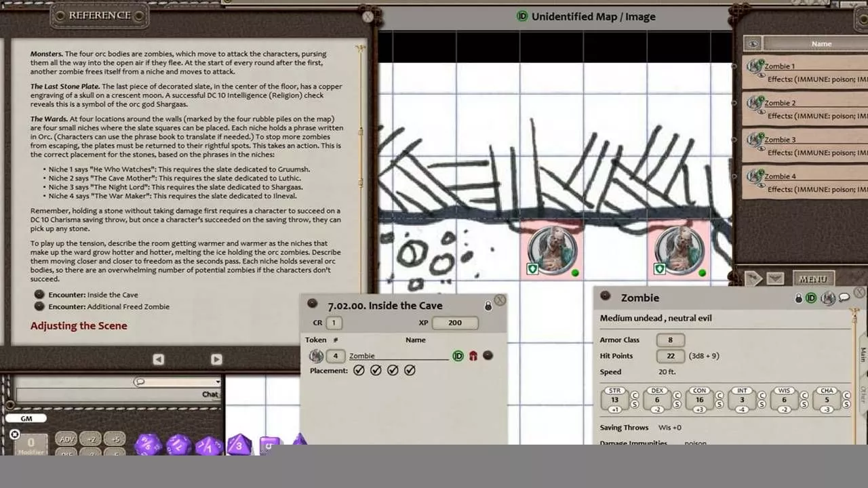Viewport: 868px width, 488px height.
Task: Toggle visibility eye for Zombie 2
Action: tap(761, 112)
